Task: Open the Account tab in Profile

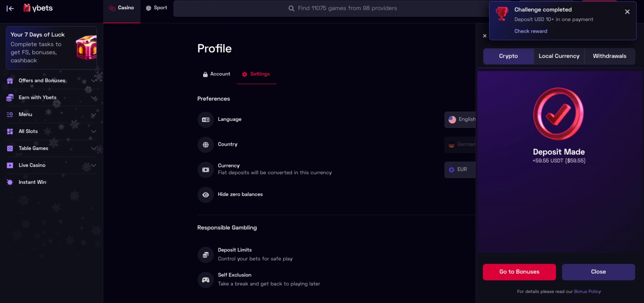Action: [x=216, y=74]
